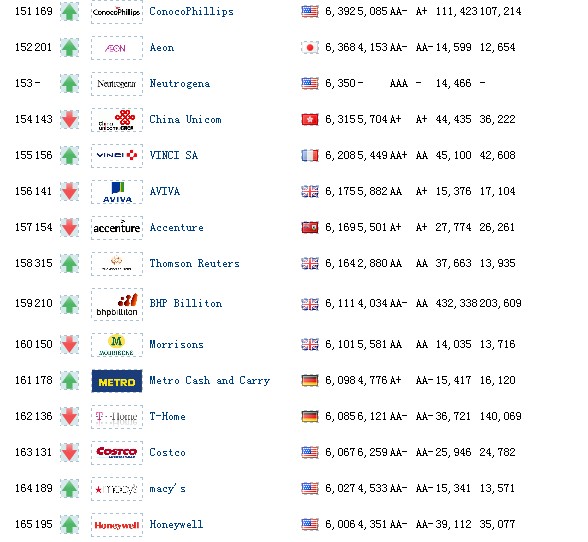Click the Honeywell logo thumbnail
Viewport: 588px width, 542px height.
117,525
